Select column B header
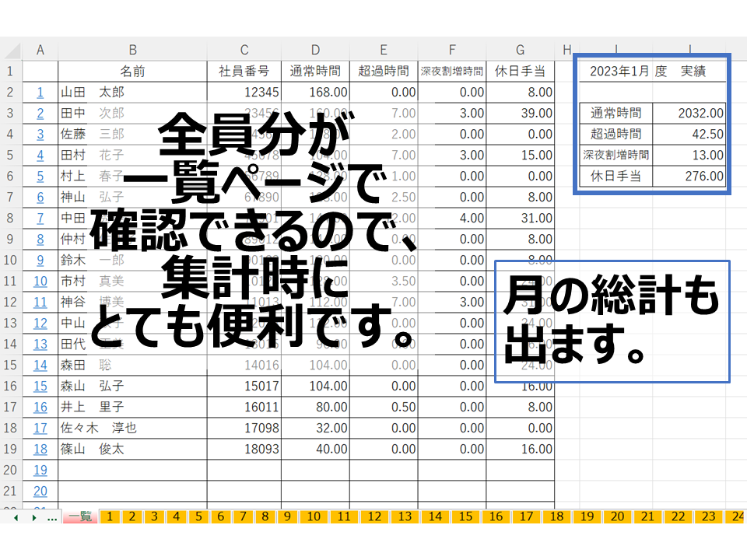Viewport: 747px width, 560px height. (x=132, y=50)
